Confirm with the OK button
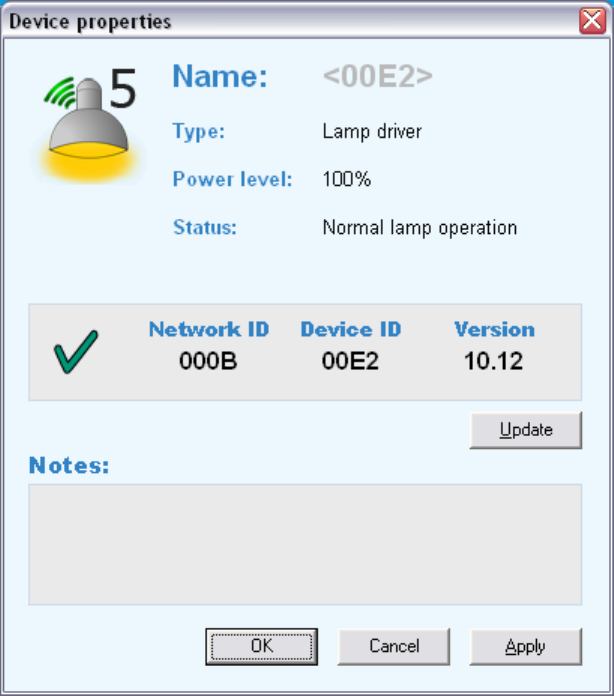 261,646
